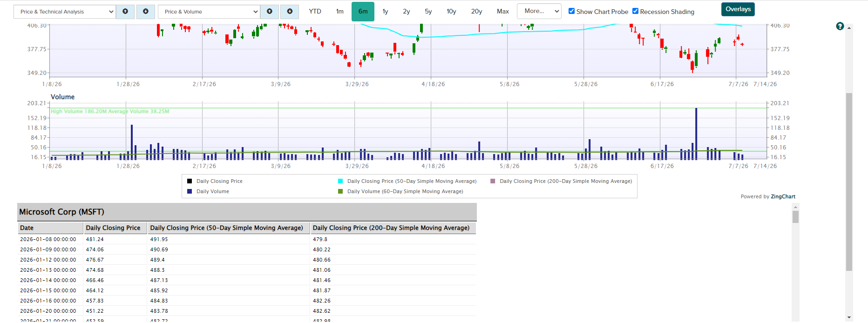This screenshot has height=323, width=868.
Task: Click the 2026-01-08 00:00:00 date cell
Action: pos(48,239)
